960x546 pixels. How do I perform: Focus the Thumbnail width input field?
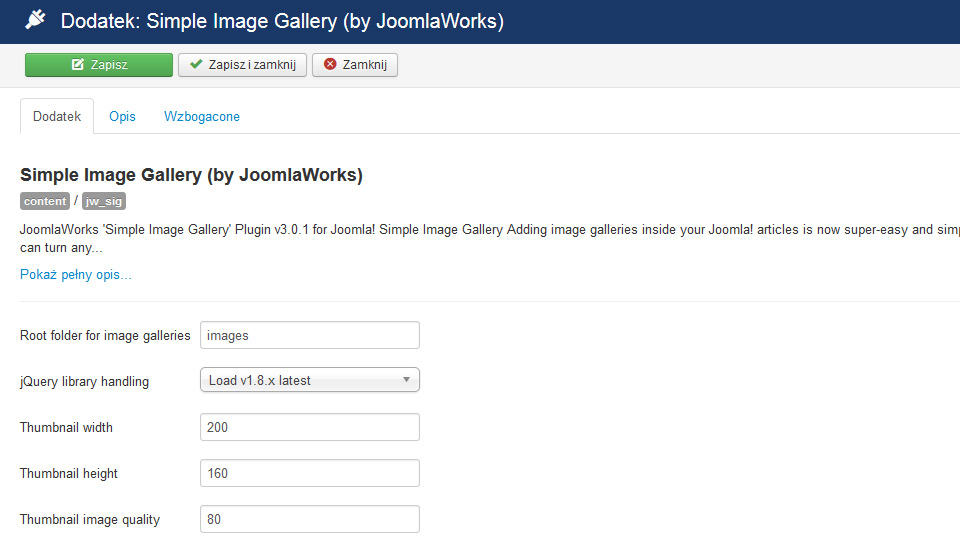coord(310,427)
